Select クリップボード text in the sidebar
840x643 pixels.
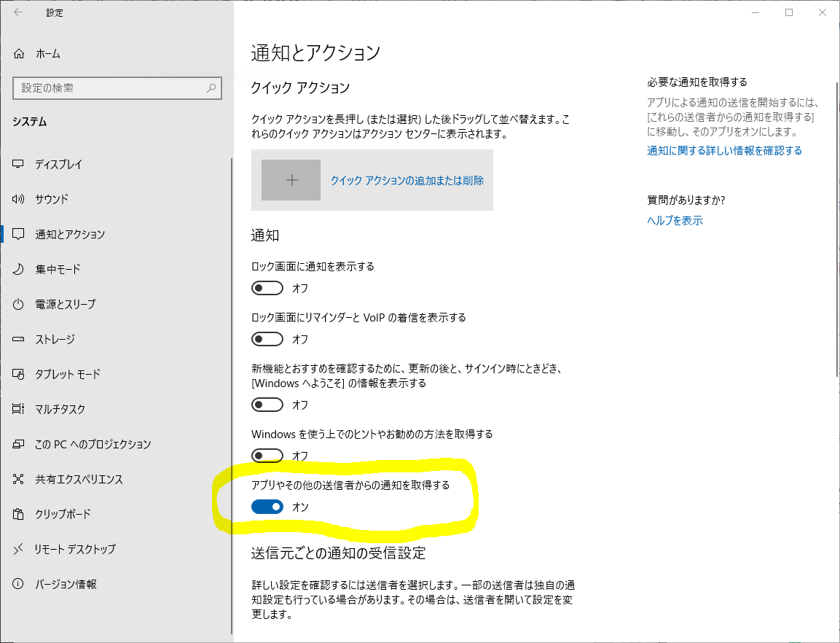(x=63, y=514)
